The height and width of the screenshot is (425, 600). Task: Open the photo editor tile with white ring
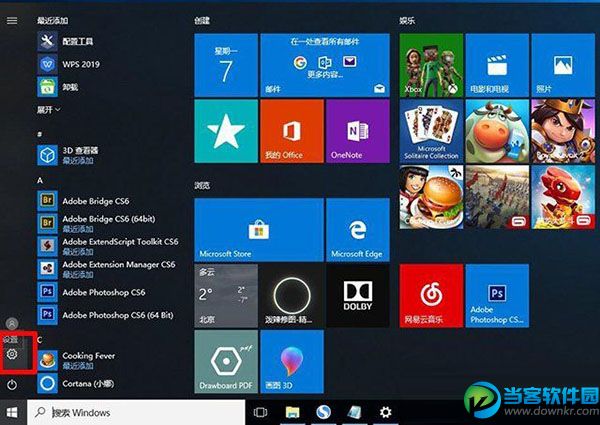point(292,296)
